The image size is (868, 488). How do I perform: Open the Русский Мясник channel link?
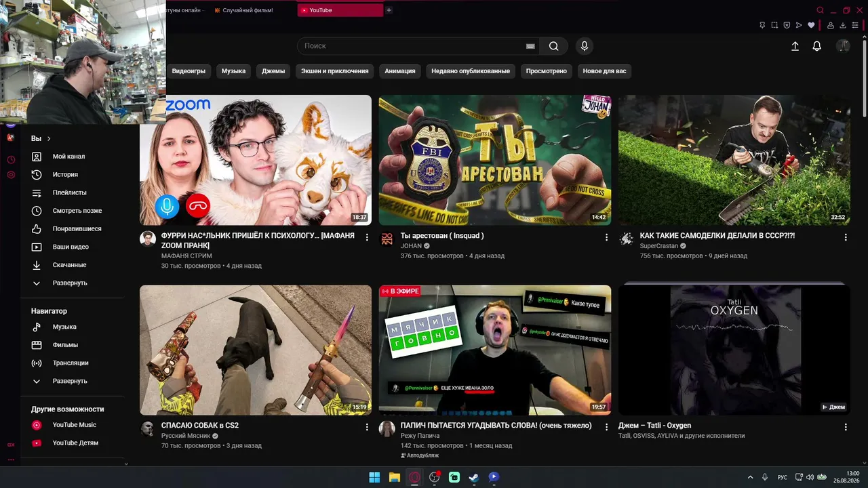tap(186, 436)
